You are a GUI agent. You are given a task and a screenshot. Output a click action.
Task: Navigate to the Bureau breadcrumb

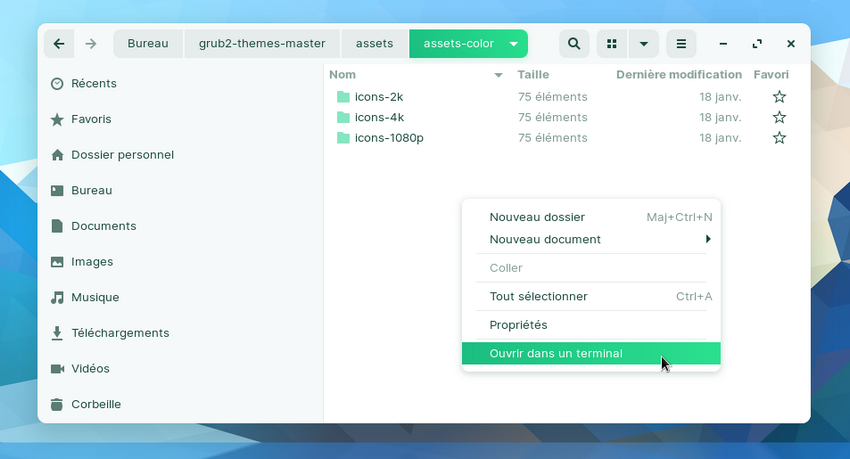(x=148, y=44)
